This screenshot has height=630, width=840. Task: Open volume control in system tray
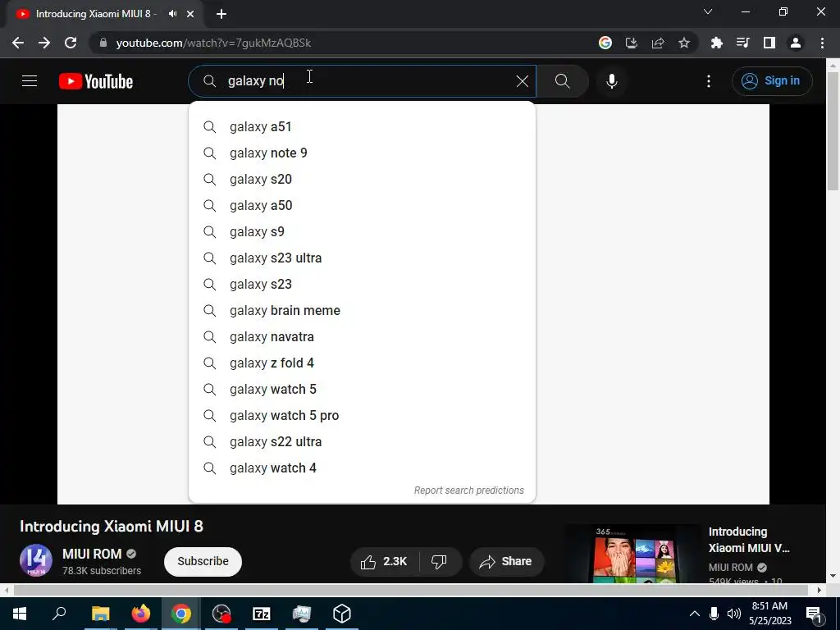(x=734, y=614)
